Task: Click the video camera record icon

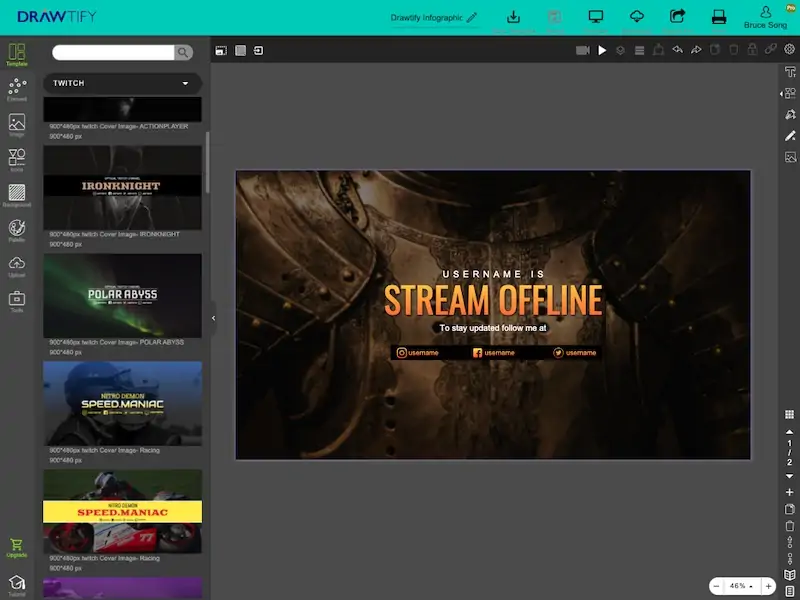Action: tap(583, 50)
